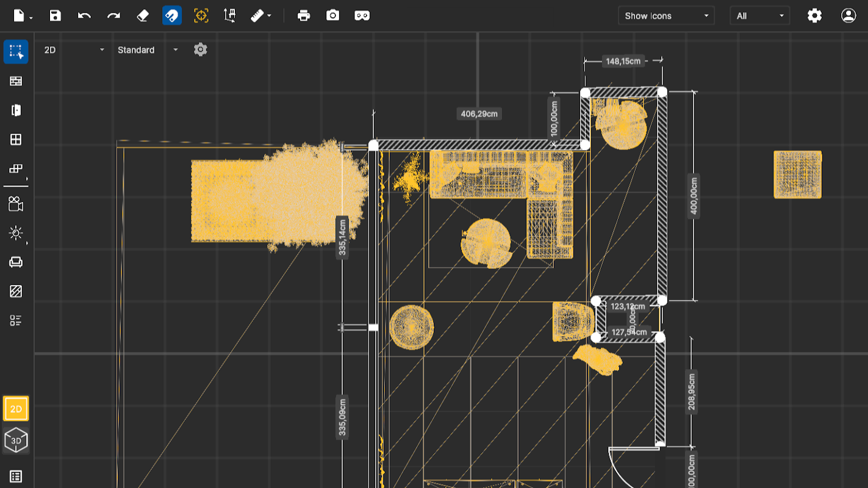
Task: Click the 406,29cm wall dimension label
Action: (x=479, y=113)
